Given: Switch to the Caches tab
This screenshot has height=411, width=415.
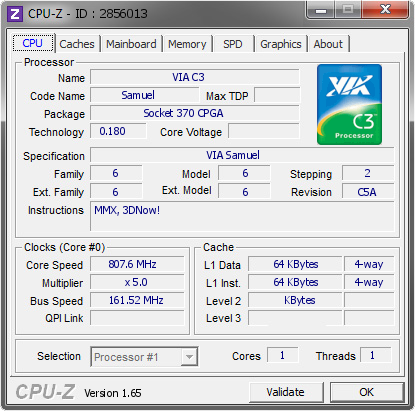Looking at the screenshot, I should click(77, 44).
